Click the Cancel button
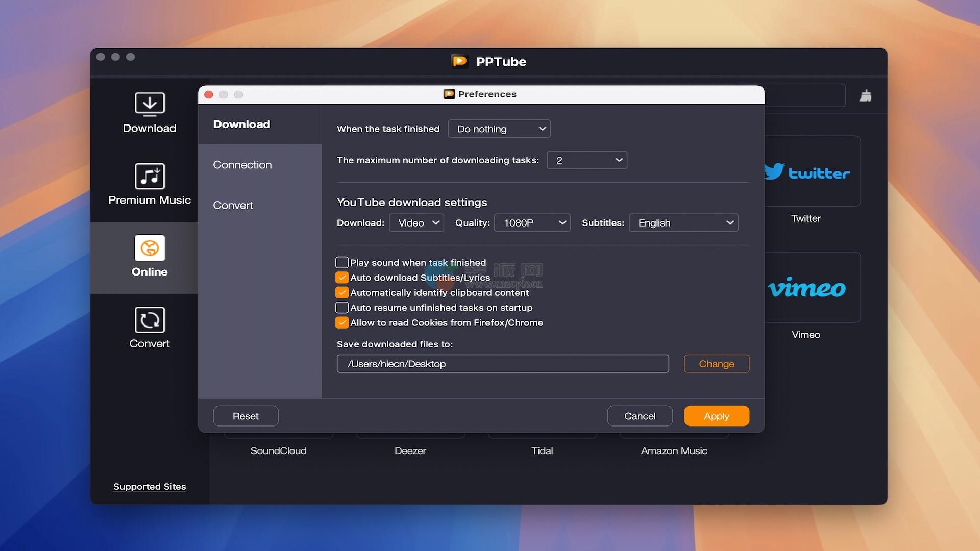 tap(640, 416)
